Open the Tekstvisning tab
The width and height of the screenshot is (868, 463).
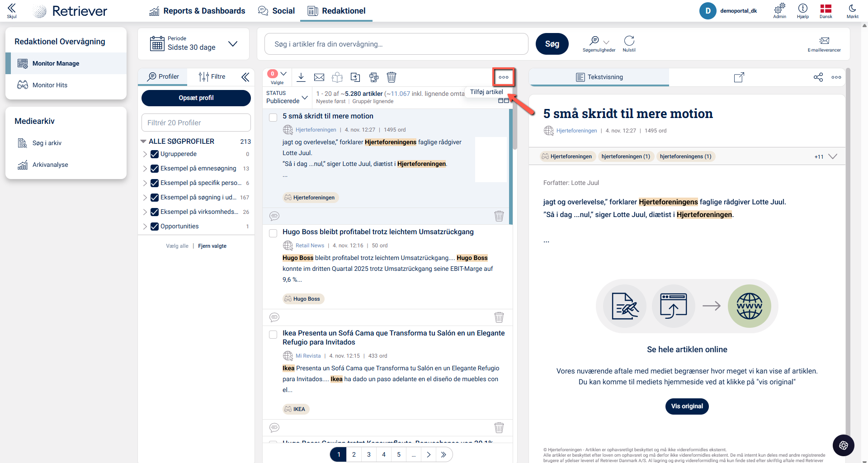599,77
